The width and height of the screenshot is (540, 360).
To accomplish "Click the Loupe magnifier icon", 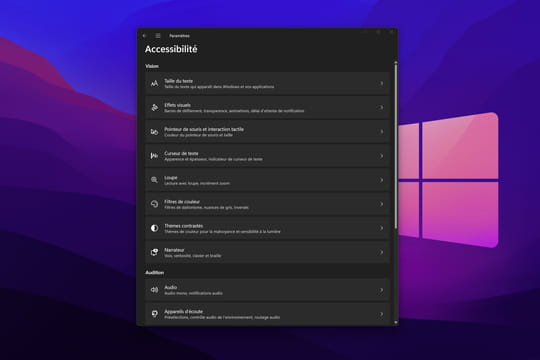I will click(x=154, y=180).
